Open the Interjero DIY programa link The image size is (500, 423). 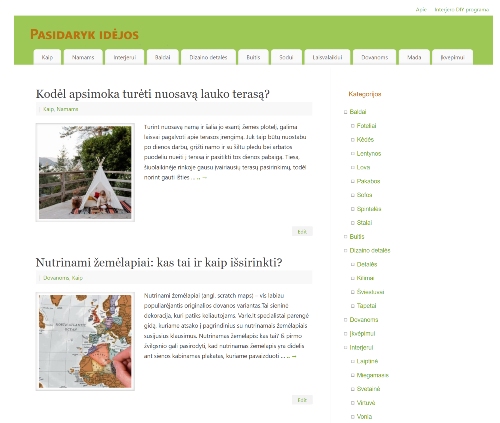462,10
